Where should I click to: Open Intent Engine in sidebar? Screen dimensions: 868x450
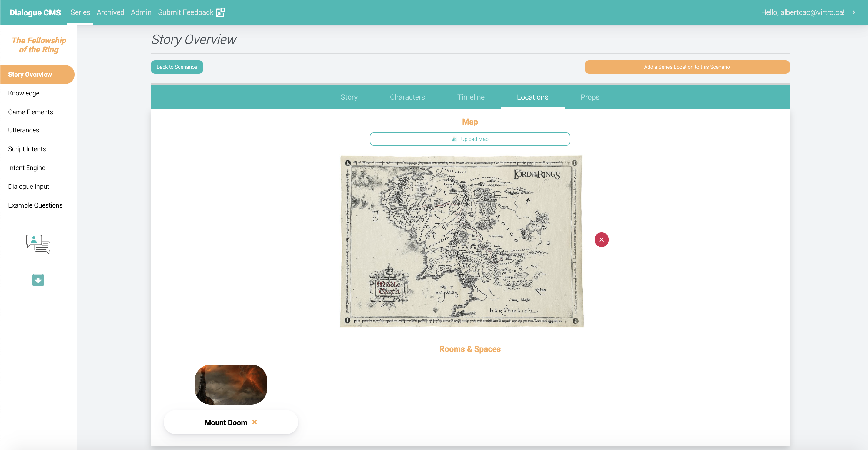(27, 168)
